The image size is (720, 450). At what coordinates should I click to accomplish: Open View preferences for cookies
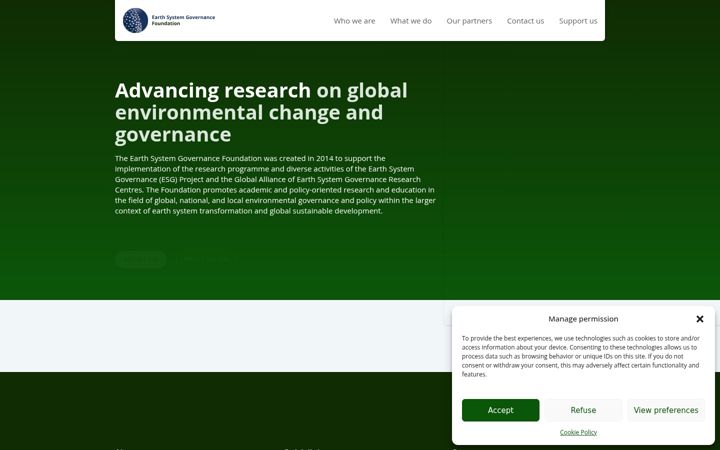pyautogui.click(x=666, y=410)
